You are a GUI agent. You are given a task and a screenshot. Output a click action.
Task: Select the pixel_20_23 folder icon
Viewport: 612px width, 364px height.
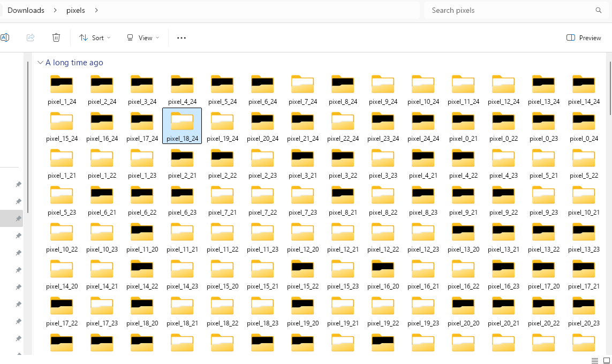coord(584,306)
